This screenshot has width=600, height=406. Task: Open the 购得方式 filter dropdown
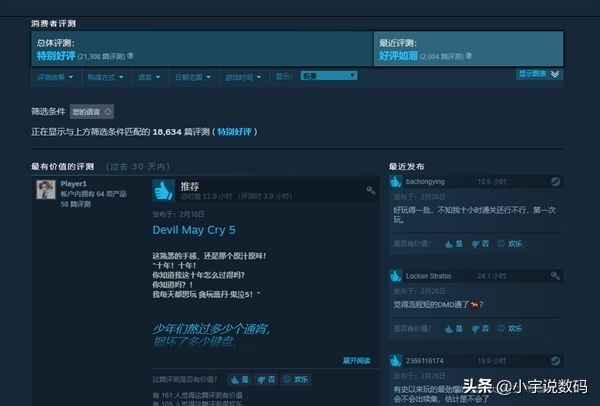coord(106,77)
